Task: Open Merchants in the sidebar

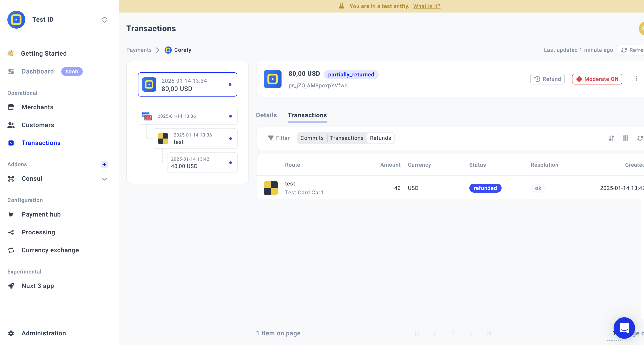Action: click(37, 107)
